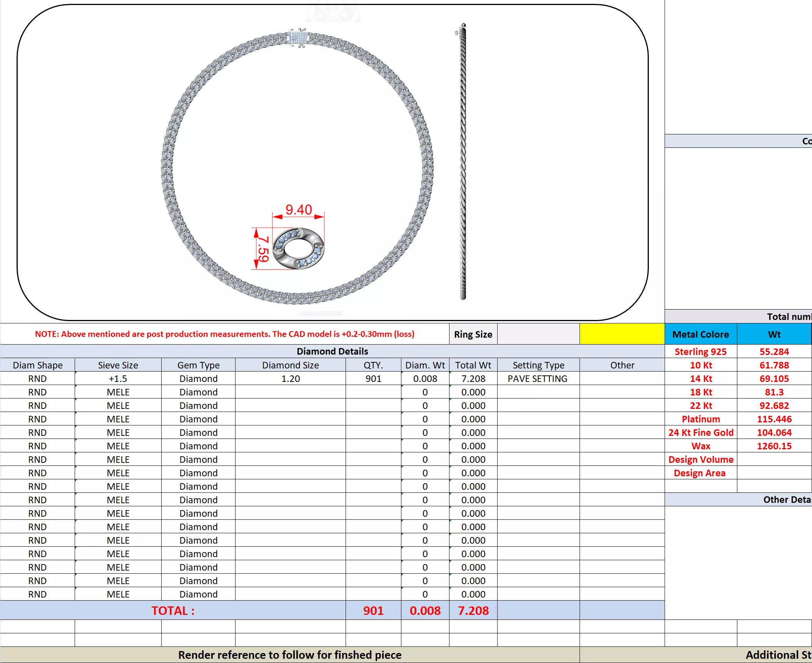Viewport: 812px width, 663px height.
Task: Click the 81.3 weight value
Action: click(774, 392)
